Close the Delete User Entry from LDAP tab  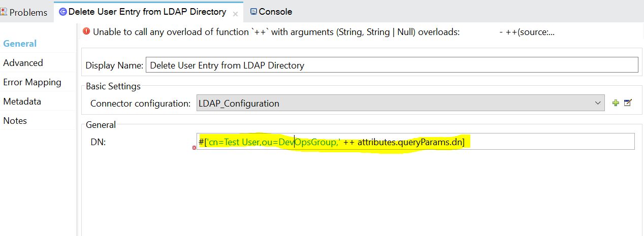click(235, 13)
